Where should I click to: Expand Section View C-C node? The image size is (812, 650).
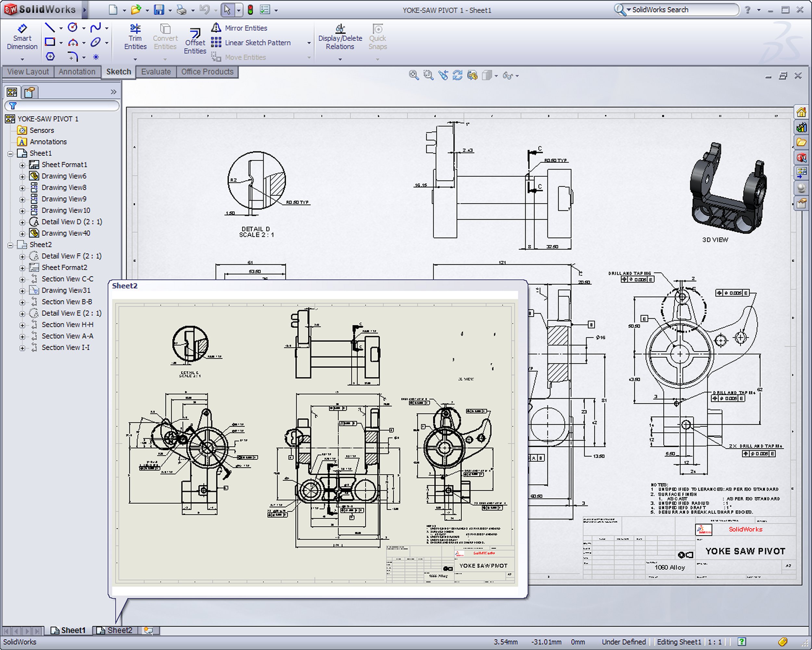click(x=22, y=279)
